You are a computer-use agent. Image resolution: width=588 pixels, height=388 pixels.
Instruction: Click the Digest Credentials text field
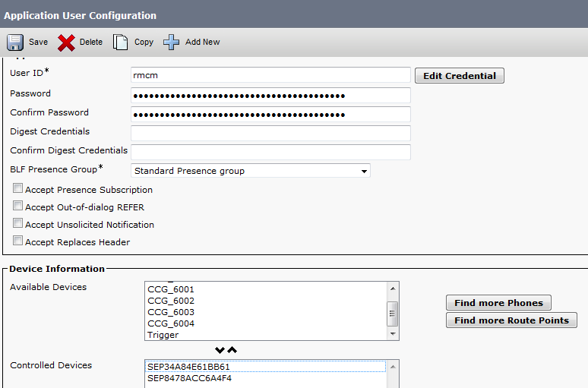pos(270,133)
